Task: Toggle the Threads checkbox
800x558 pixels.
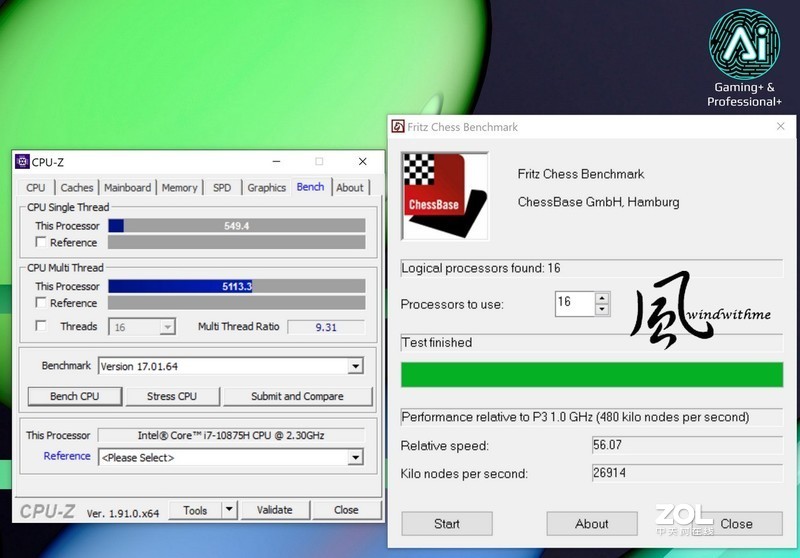Action: click(x=41, y=325)
